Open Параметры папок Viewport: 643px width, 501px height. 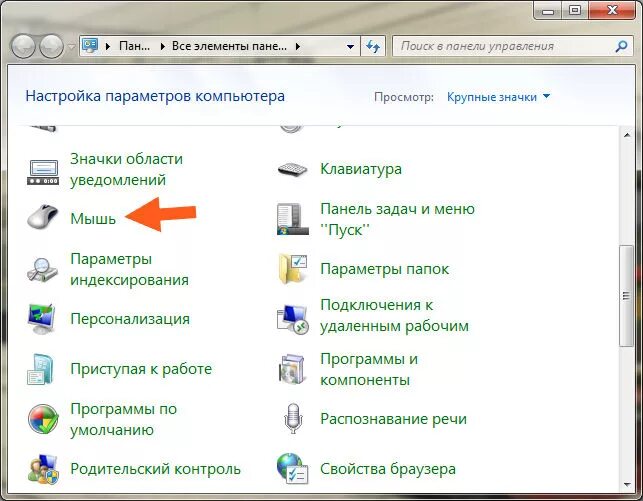click(385, 269)
